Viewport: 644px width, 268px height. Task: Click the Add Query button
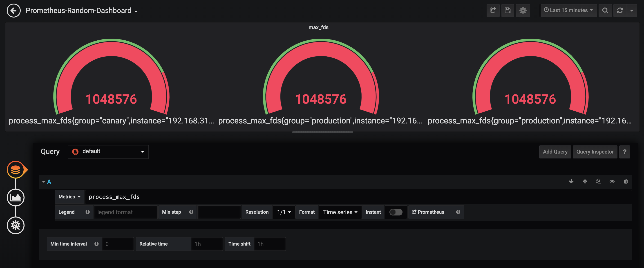point(555,152)
